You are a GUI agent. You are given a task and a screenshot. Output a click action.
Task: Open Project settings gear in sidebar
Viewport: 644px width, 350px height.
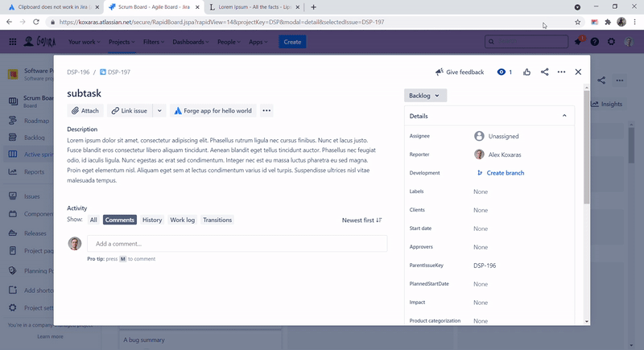[x=13, y=307]
